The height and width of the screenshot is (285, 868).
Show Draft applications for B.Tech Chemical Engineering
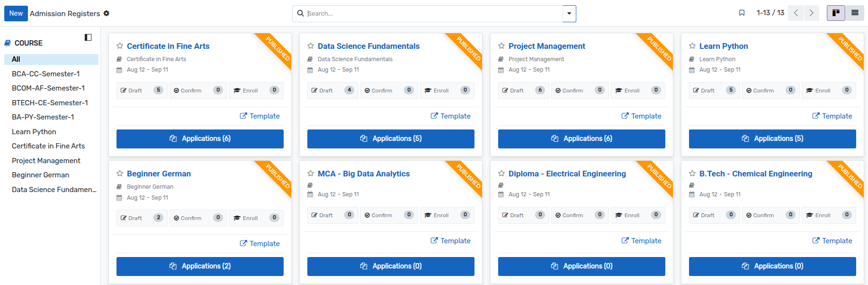coord(715,215)
